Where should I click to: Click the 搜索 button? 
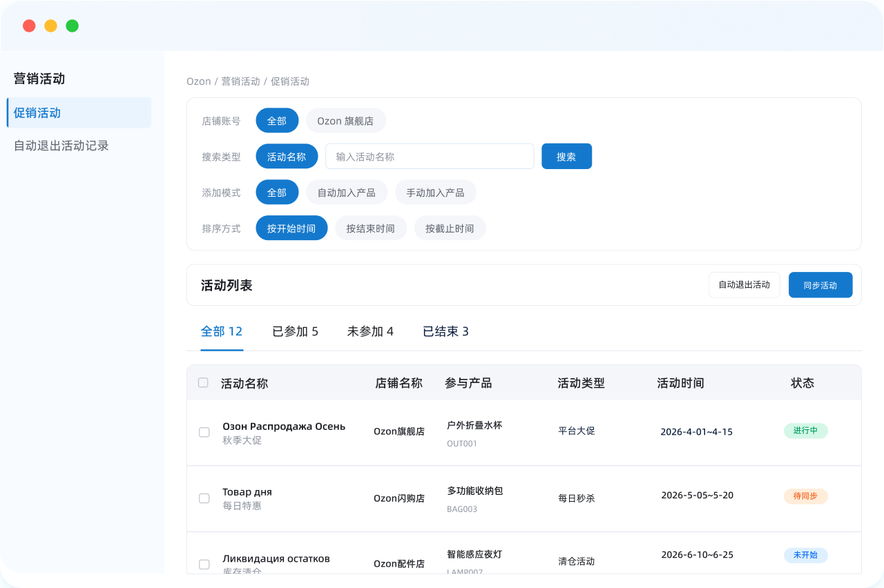click(566, 156)
